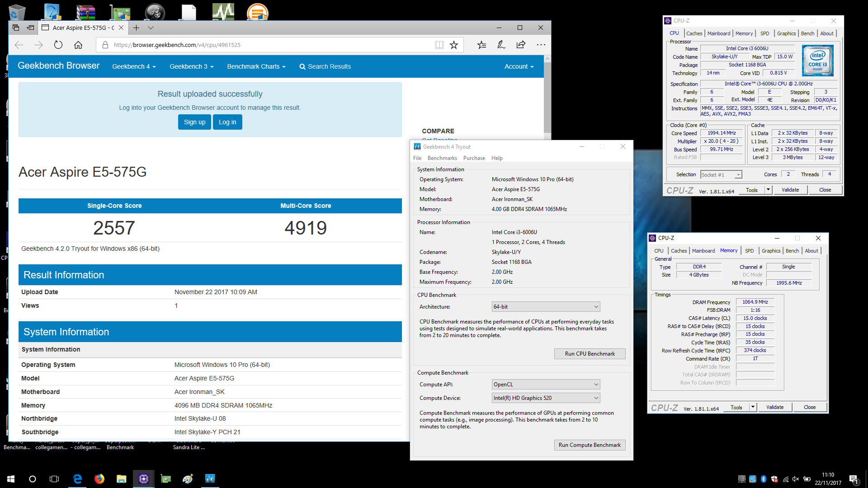Viewport: 868px width, 488px height.
Task: Open Geekbench File menu
Action: pyautogui.click(x=417, y=158)
